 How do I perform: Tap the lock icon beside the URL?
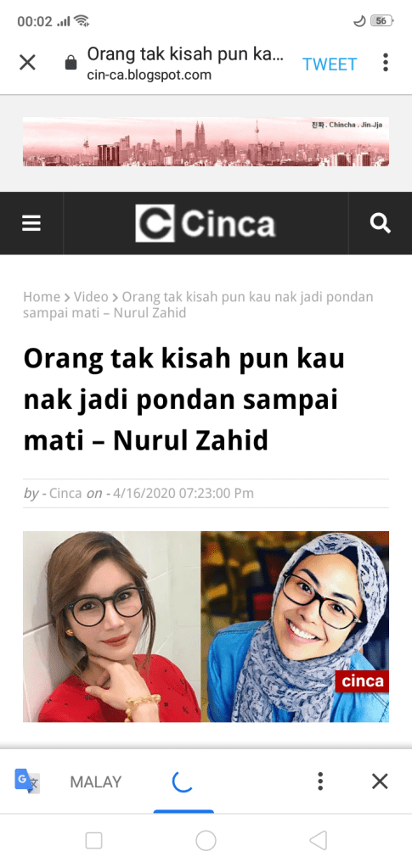tap(71, 63)
